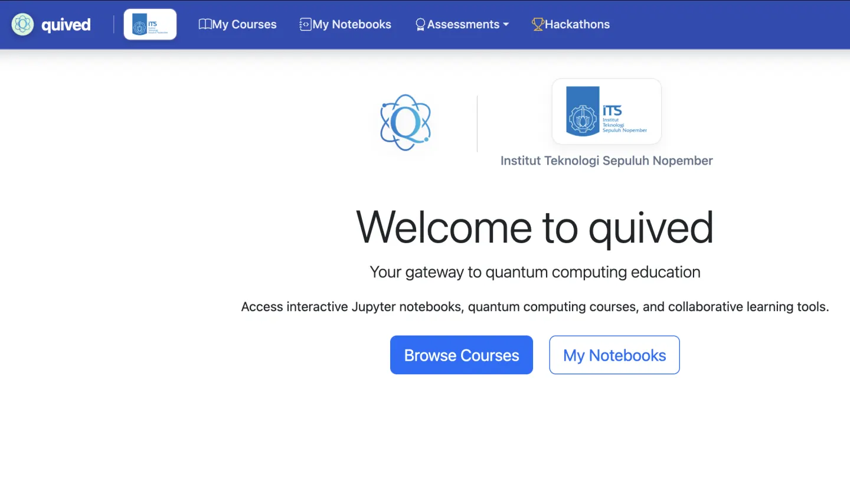Navigate to Hackathons
Screen dimensions: 850x504
point(571,24)
